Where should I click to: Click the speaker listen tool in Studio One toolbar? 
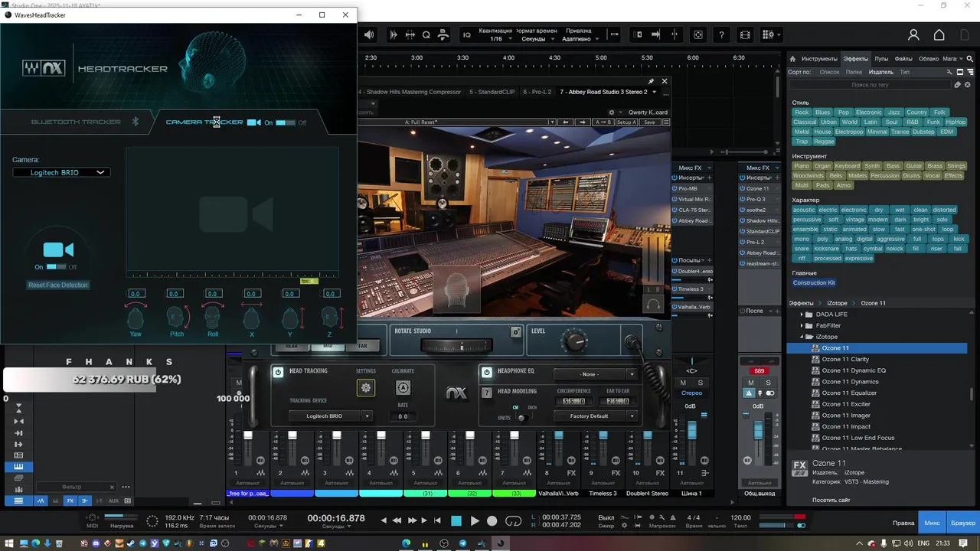coord(369,34)
